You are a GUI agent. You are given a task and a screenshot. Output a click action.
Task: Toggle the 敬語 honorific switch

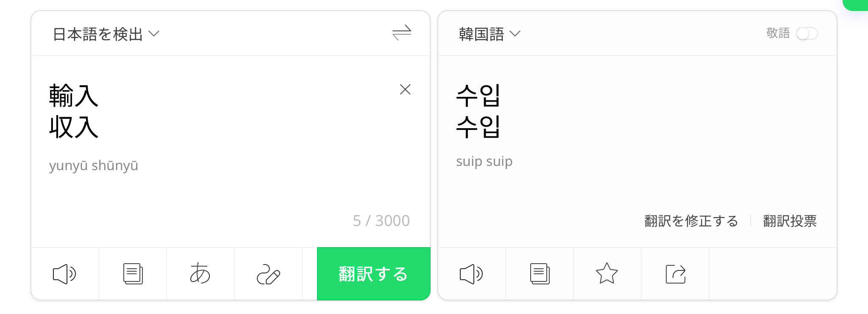pyautogui.click(x=807, y=33)
